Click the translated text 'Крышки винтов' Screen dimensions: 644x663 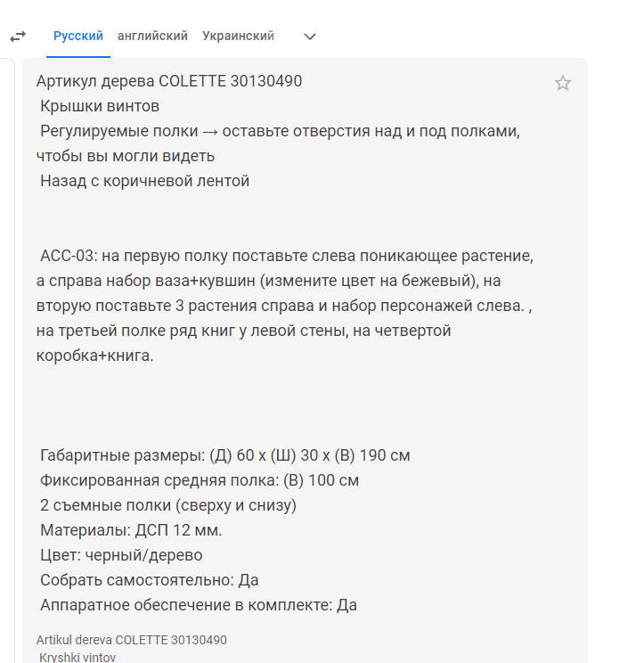click(100, 106)
